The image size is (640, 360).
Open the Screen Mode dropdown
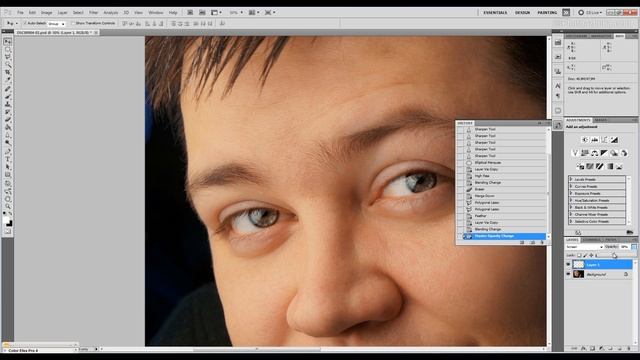pyautogui.click(x=270, y=13)
